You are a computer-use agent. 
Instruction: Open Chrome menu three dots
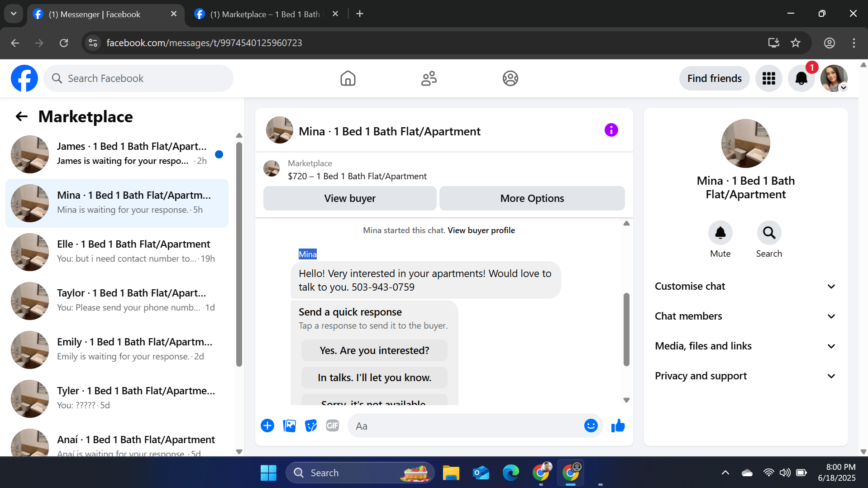tap(854, 43)
